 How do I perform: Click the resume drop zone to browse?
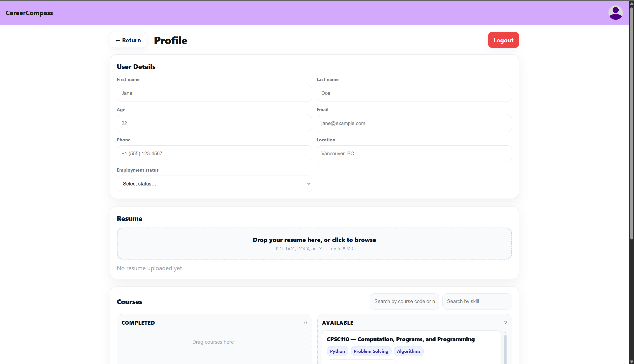click(314, 243)
